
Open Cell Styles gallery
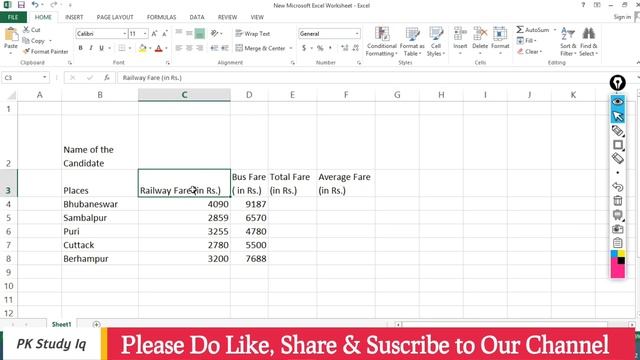coord(436,42)
